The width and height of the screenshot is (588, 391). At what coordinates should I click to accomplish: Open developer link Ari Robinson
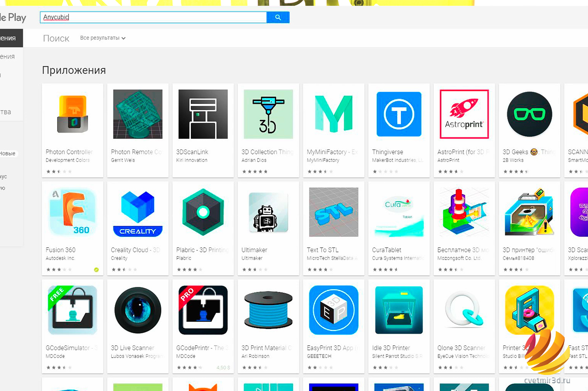point(255,356)
